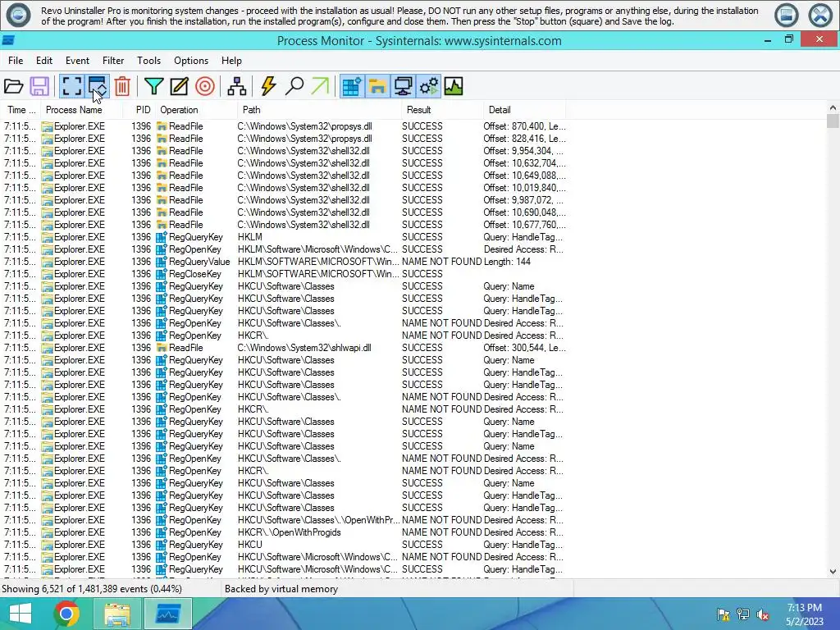Select the Include Process From Window target
Screen dimensions: 840x630
click(204, 86)
